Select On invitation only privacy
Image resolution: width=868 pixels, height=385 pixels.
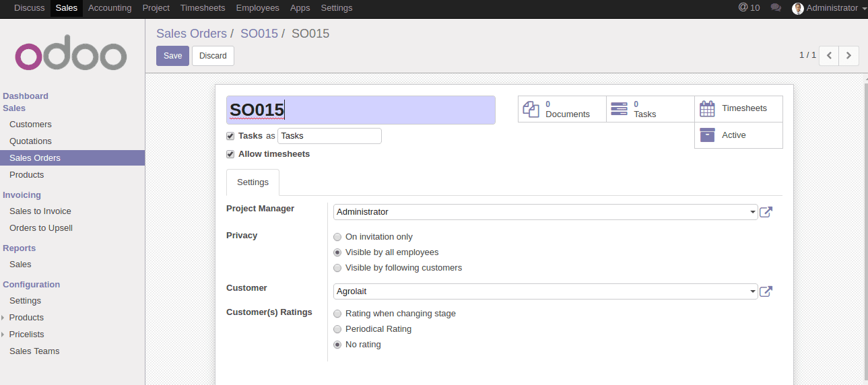337,237
